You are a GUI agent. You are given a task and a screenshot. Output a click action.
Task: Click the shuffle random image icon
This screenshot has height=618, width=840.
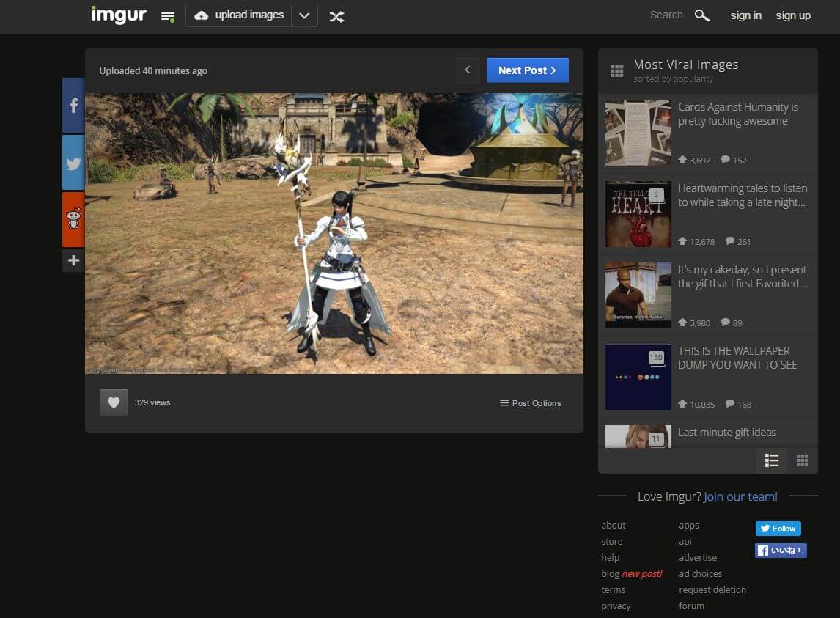(x=336, y=16)
